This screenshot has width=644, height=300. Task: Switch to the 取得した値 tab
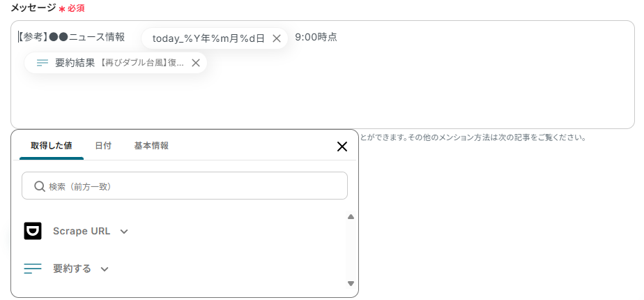51,146
